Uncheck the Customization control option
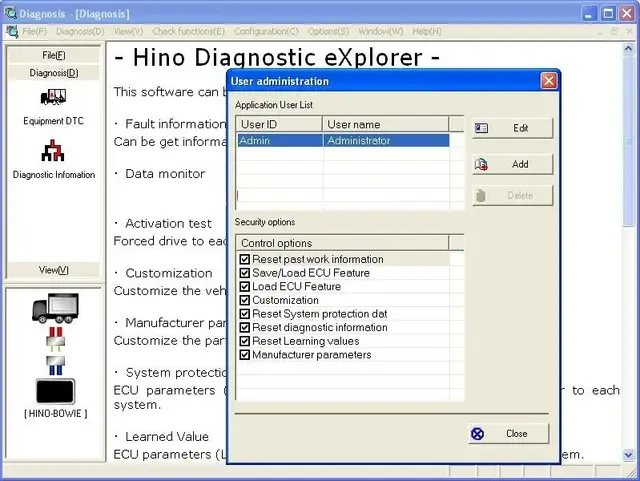Screen dimensions: 640x481 click(244, 300)
